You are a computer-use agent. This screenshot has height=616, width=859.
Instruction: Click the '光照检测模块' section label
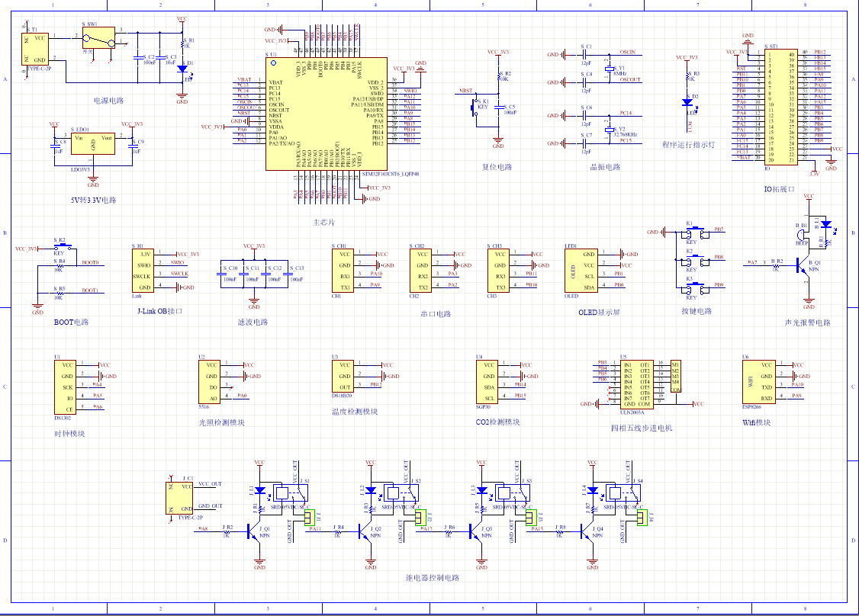221,422
